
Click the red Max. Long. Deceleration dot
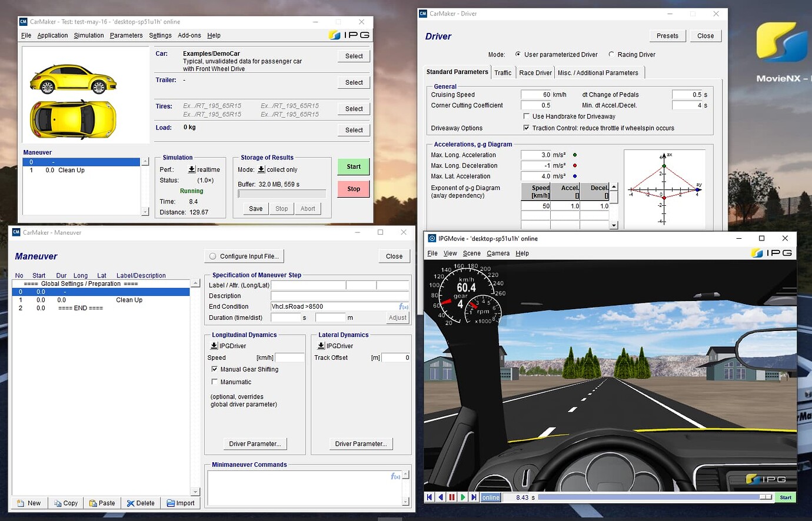pos(575,166)
